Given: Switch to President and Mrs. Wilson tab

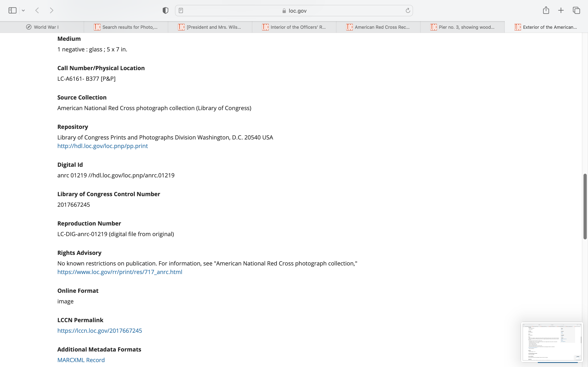Looking at the screenshot, I should point(210,27).
